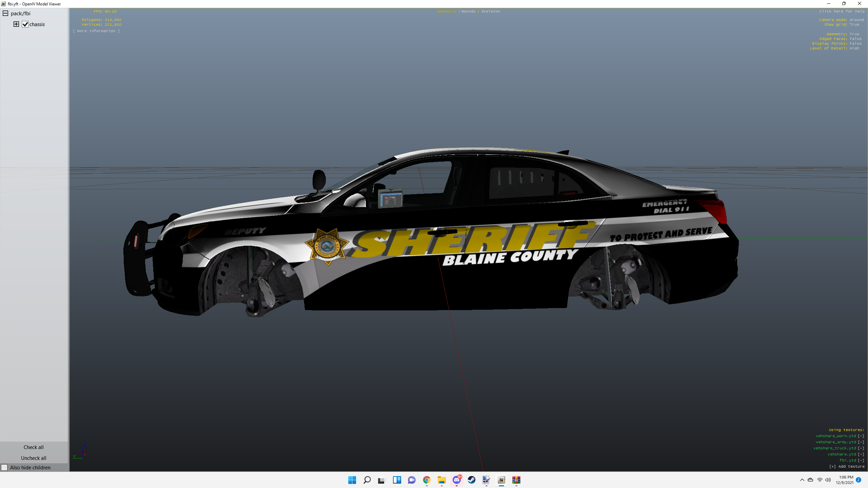
Task: Click Add texture in the texture list
Action: (x=847, y=466)
